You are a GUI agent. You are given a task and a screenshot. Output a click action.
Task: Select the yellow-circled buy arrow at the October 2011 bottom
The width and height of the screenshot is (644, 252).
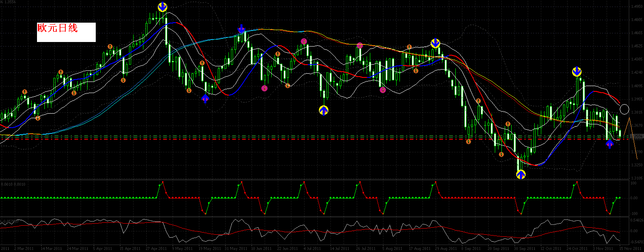[521, 175]
